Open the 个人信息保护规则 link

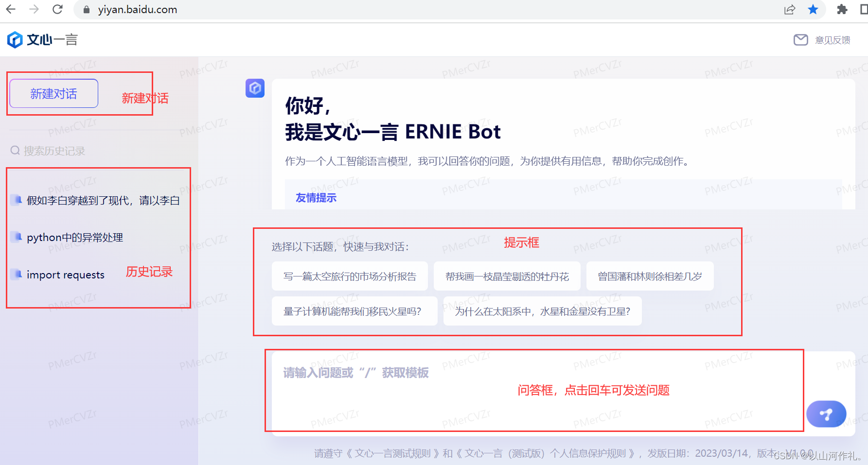coord(545,453)
